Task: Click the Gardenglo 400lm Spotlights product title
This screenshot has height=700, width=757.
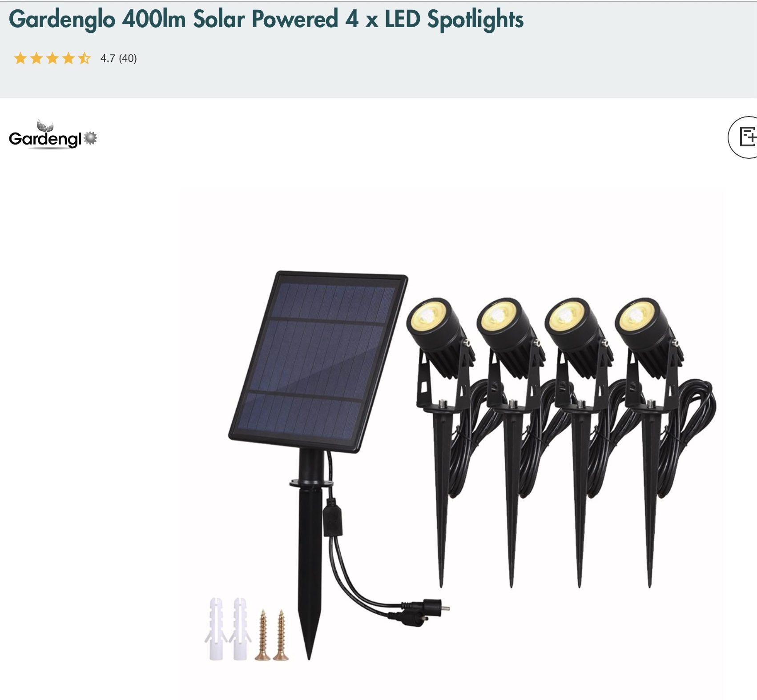Action: (266, 19)
